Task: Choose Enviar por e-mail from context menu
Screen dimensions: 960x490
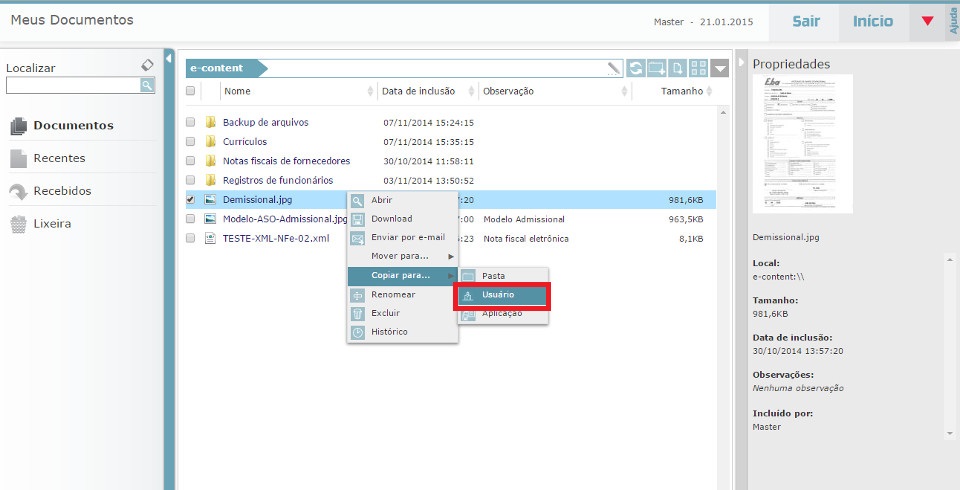Action: click(x=407, y=237)
